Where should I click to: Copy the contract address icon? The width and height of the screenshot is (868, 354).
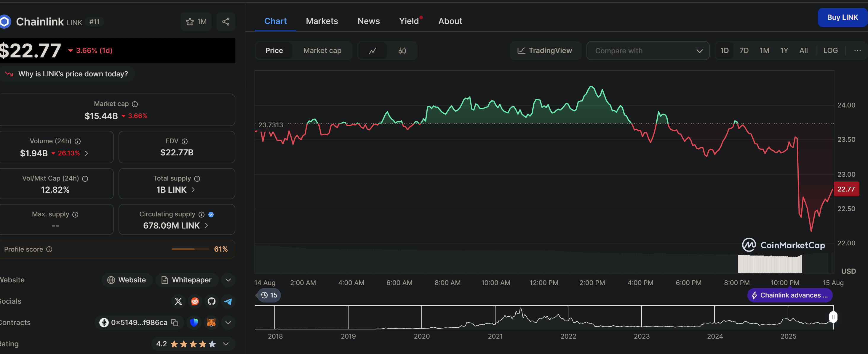pyautogui.click(x=175, y=322)
